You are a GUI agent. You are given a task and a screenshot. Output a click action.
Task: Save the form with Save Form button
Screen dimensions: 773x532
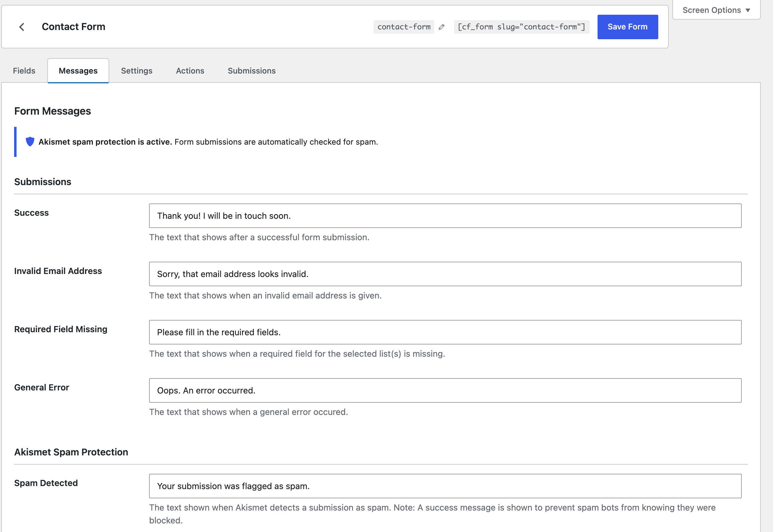pos(627,27)
